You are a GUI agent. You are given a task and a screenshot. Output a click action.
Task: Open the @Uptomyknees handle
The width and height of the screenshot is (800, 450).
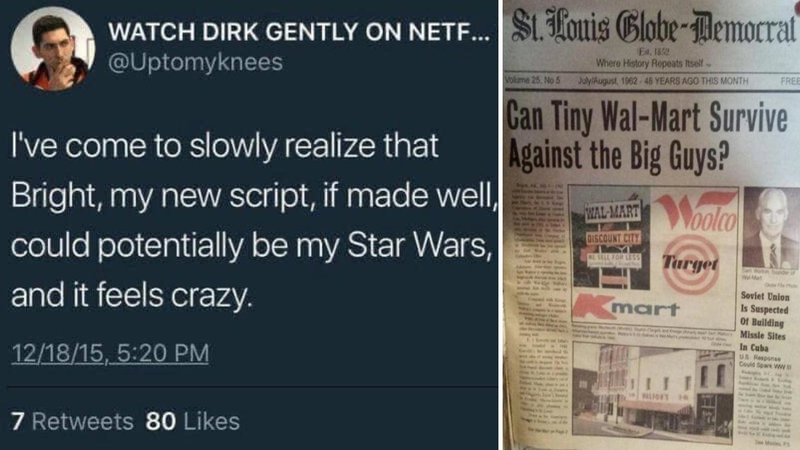[195, 62]
